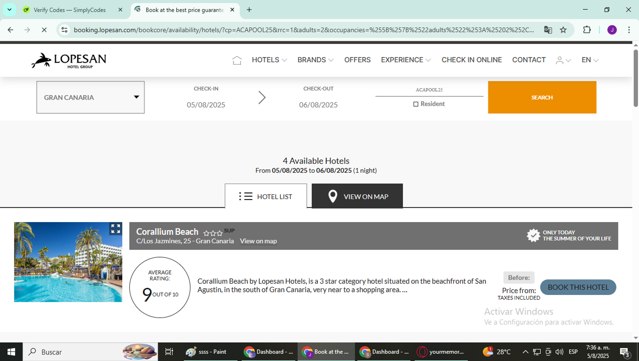Open the Offers page
Image resolution: width=639 pixels, height=361 pixels.
[357, 60]
